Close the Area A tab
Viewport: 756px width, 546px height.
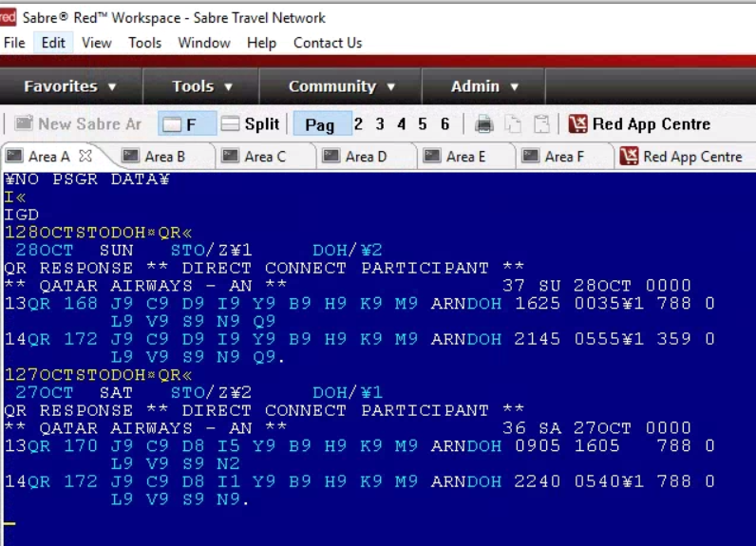(x=85, y=156)
